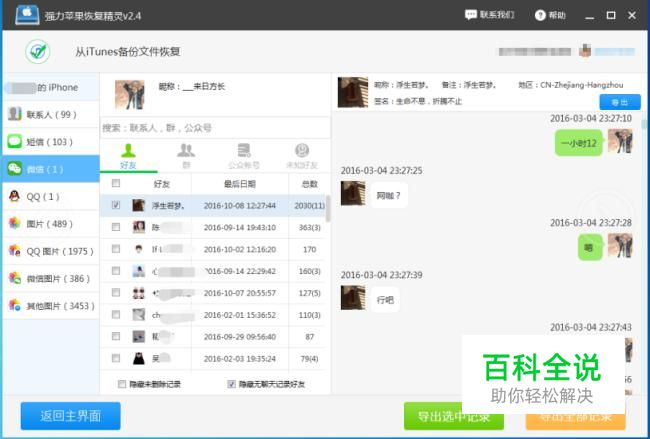
Task: Open the QQ 图片 (1975) category
Action: point(51,251)
